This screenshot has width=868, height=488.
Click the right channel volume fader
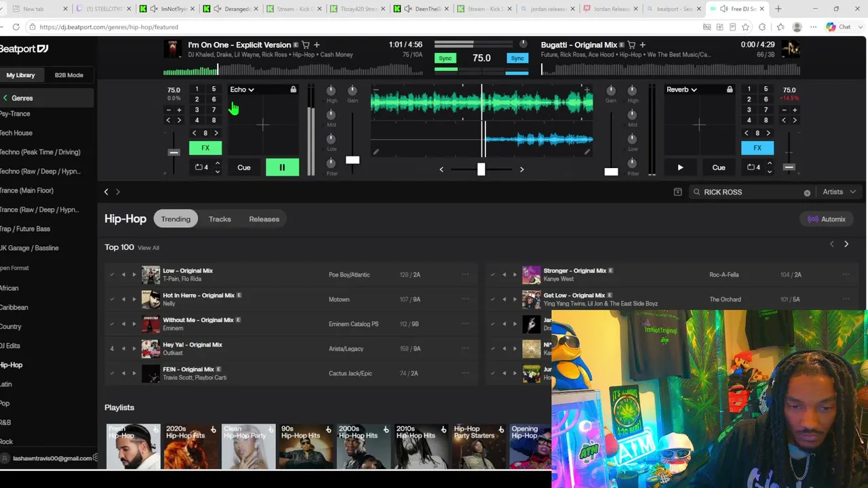point(611,172)
